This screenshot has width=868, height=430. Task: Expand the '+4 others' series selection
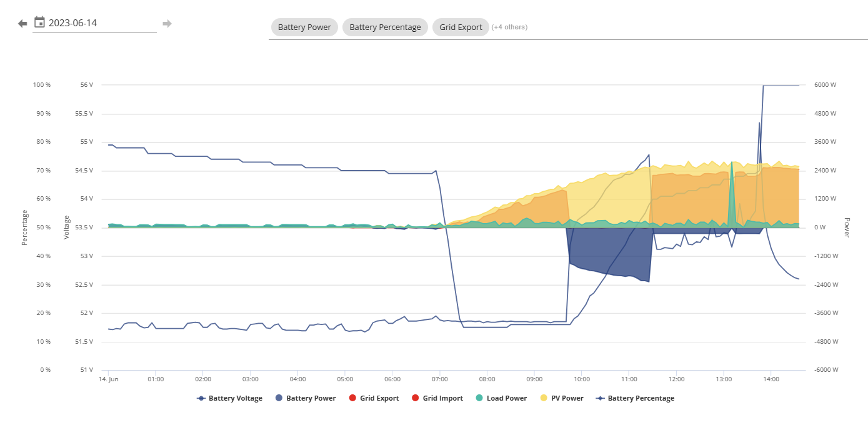tap(509, 27)
